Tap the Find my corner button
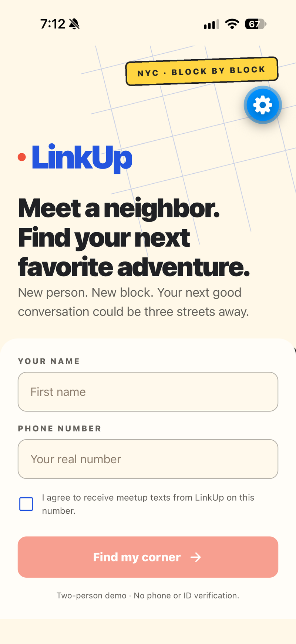This screenshot has width=296, height=644. [148, 557]
